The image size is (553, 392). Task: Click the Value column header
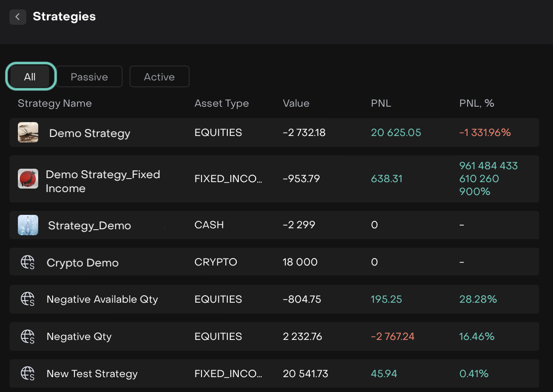click(296, 103)
